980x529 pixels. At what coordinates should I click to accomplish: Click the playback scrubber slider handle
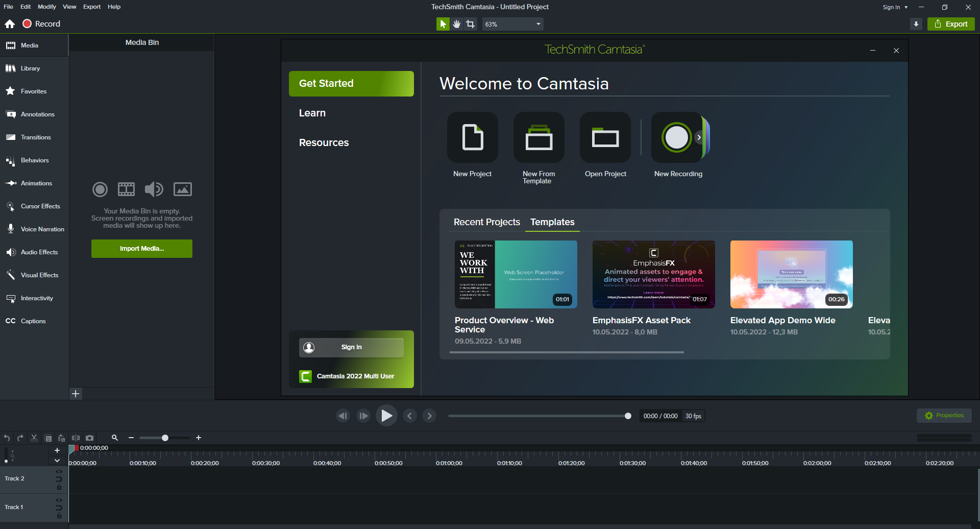click(628, 416)
